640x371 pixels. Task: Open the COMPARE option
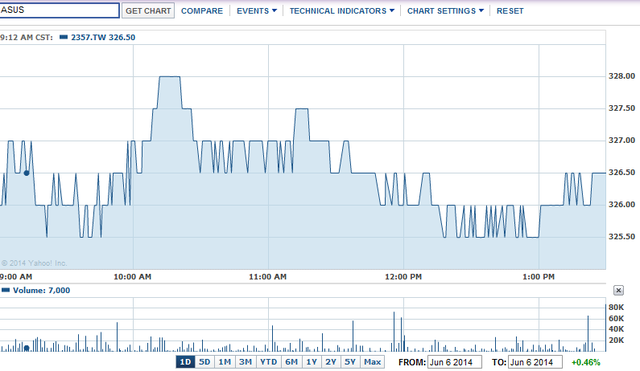(x=202, y=11)
